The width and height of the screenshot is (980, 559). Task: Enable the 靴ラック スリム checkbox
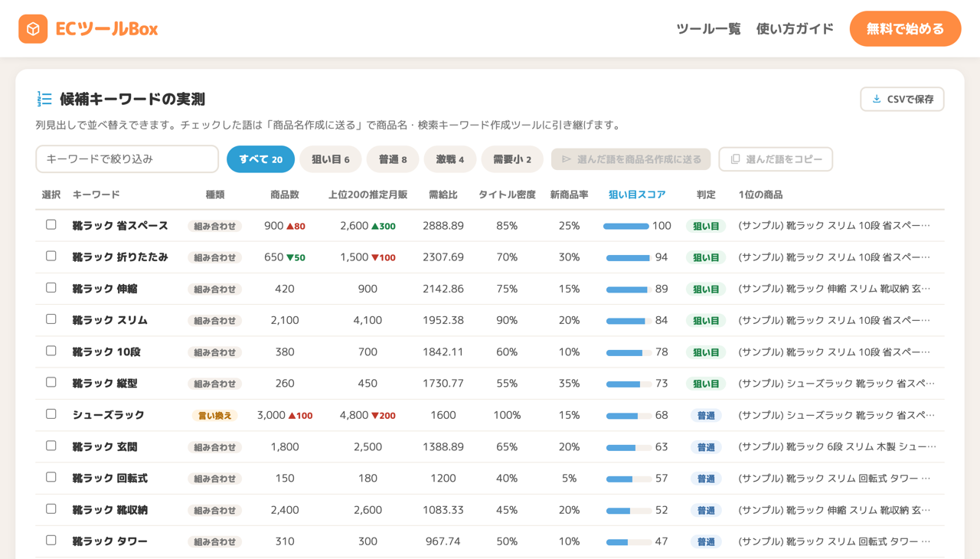pos(51,319)
